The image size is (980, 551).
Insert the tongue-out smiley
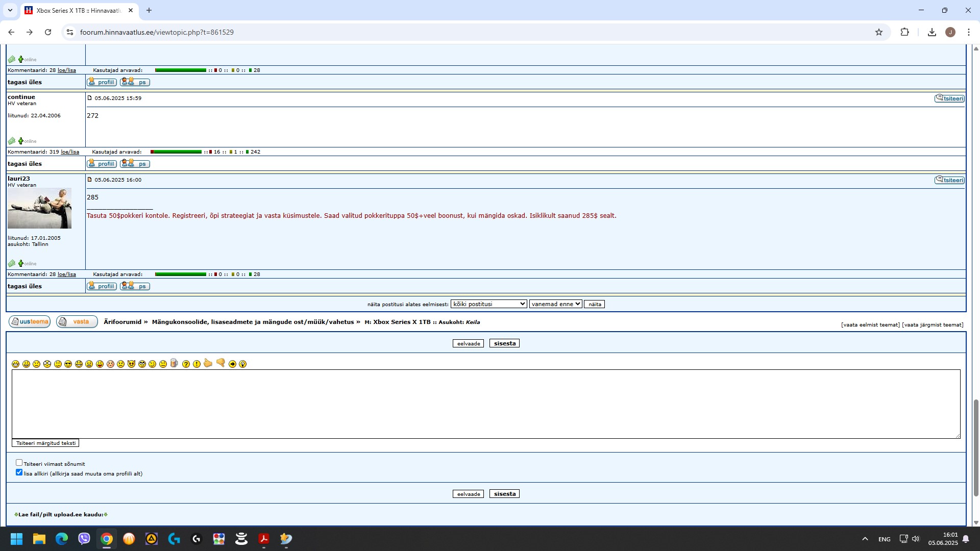(x=100, y=364)
